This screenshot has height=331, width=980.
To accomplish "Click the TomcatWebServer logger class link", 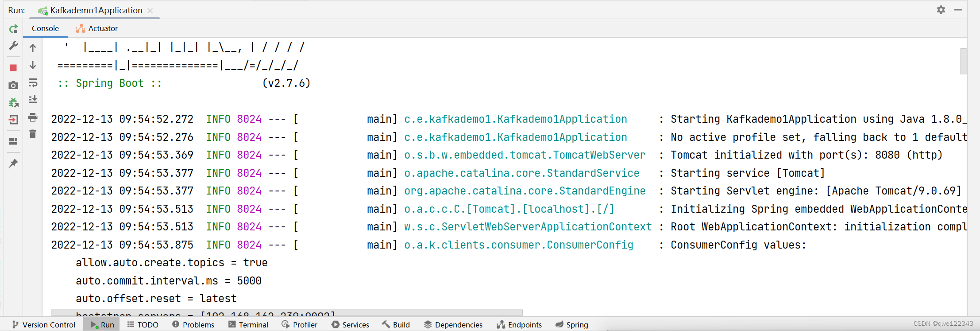I will point(525,155).
